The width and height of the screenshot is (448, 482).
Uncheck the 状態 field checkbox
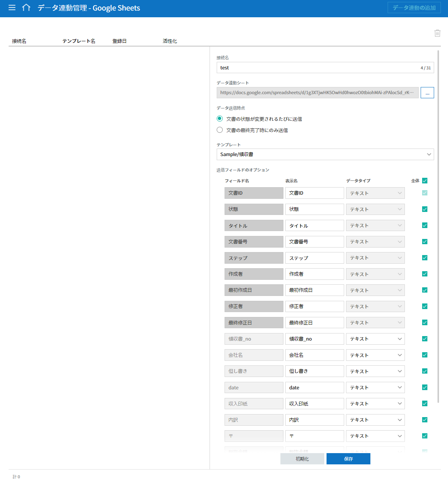(x=424, y=209)
